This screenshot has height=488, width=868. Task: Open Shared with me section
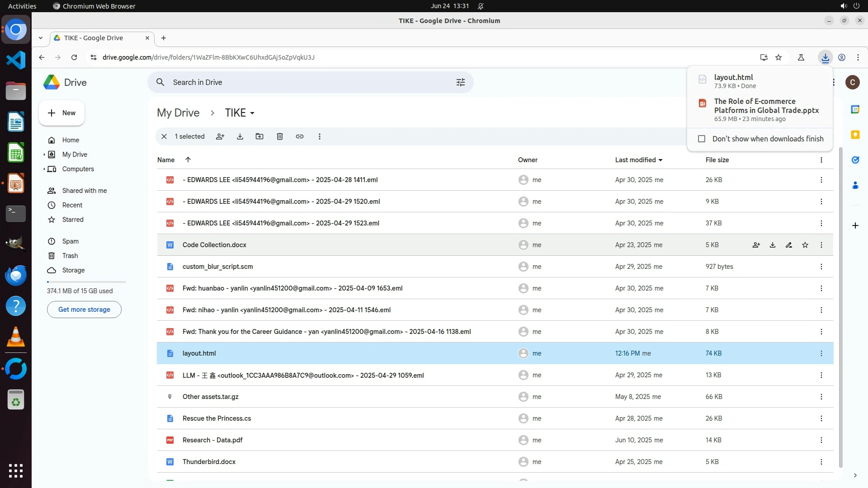pyautogui.click(x=85, y=191)
